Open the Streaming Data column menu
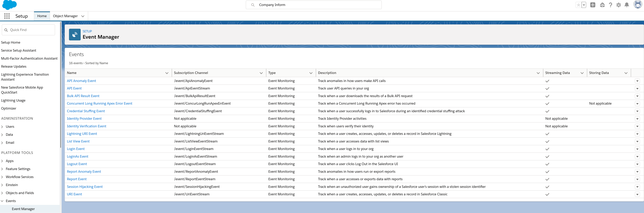The image size is (644, 213). (x=582, y=73)
